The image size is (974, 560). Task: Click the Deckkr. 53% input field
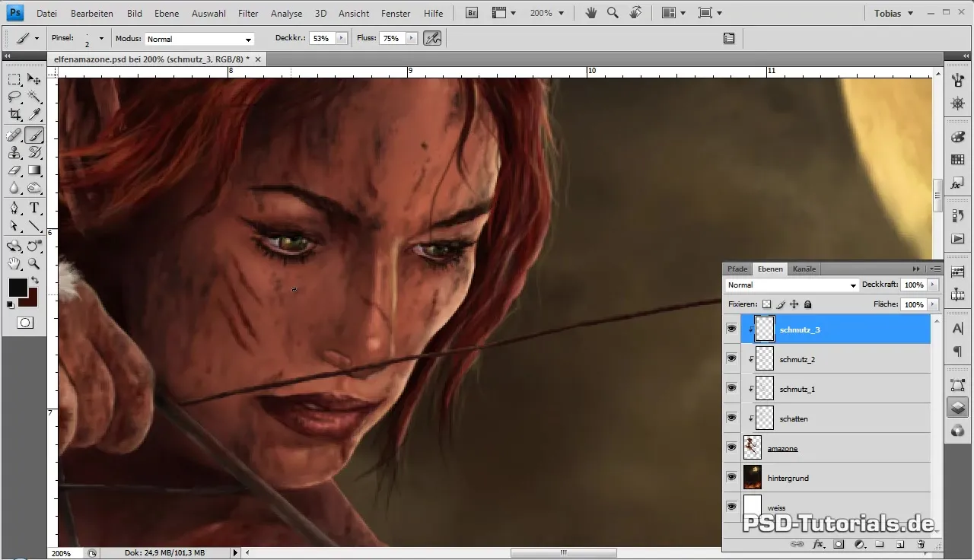coord(322,38)
